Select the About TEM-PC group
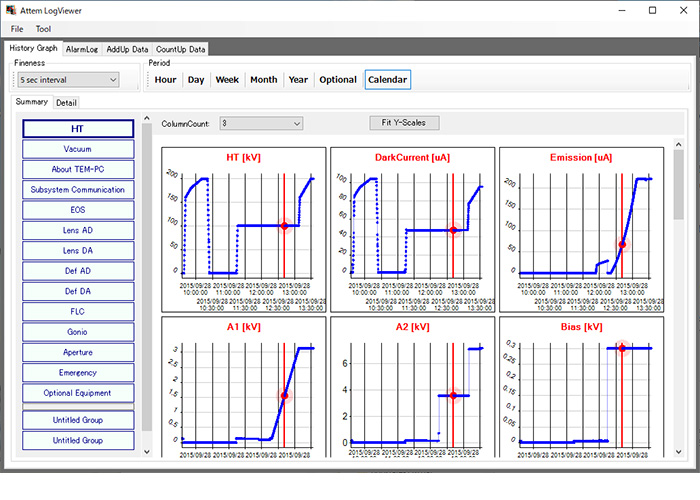This screenshot has width=700, height=500. click(78, 170)
